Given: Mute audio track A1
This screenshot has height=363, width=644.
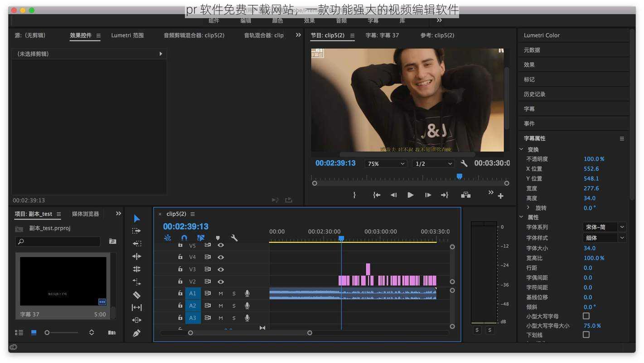Looking at the screenshot, I should point(221,294).
